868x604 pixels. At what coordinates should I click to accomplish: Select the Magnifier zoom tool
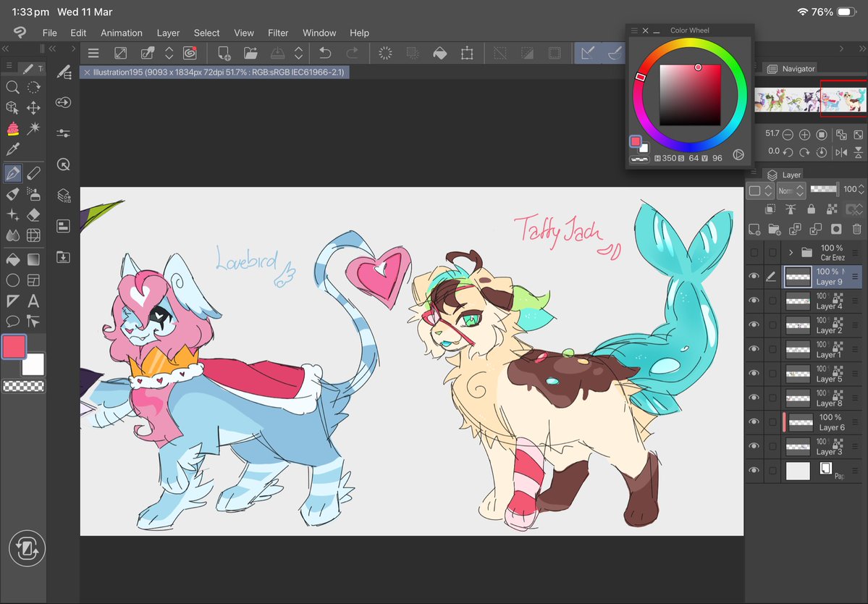pos(12,87)
